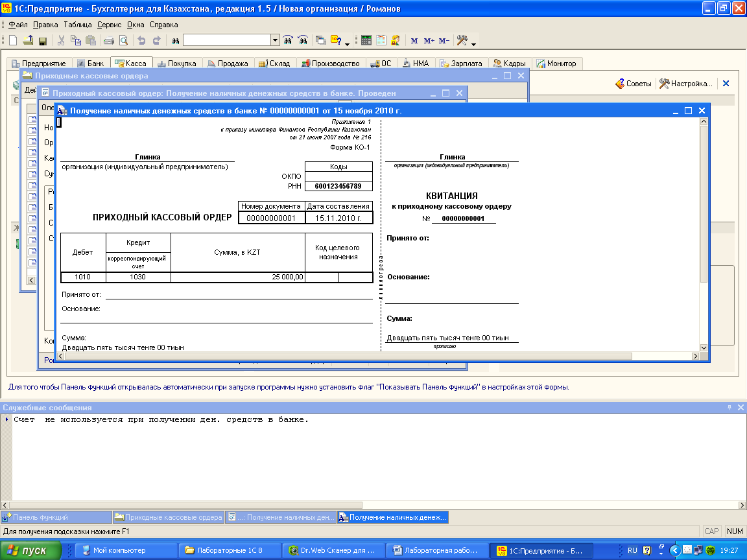Expand dropdown arrow next to tools icon
The height and width of the screenshot is (560, 747).
click(x=473, y=44)
